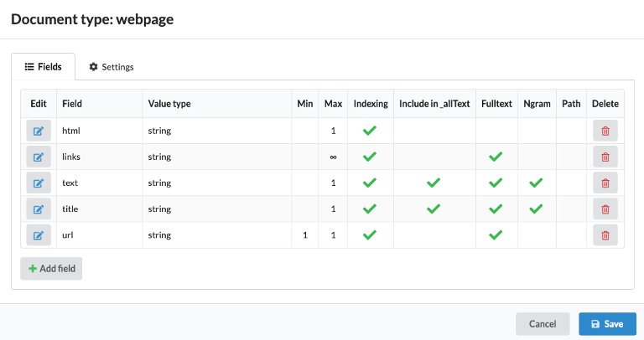Click Fulltext checkmark for url row

click(x=496, y=234)
